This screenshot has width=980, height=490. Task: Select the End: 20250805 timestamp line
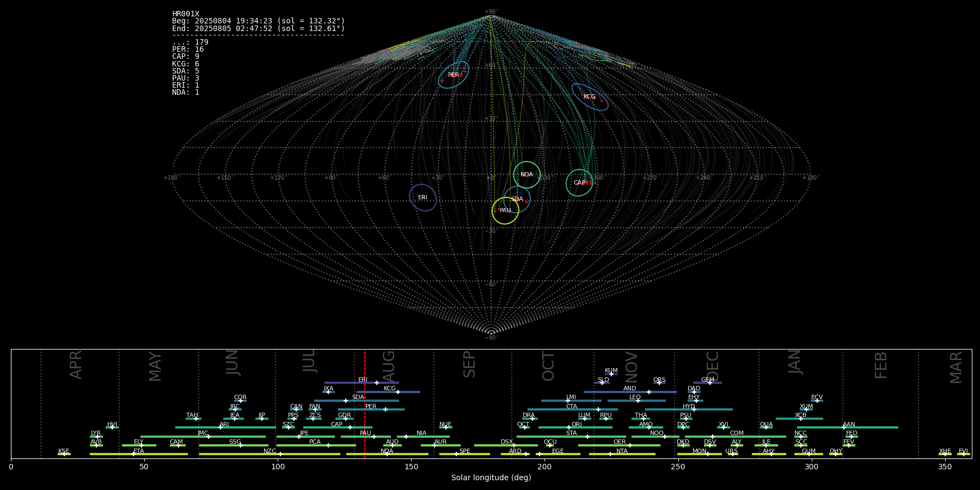click(259, 28)
